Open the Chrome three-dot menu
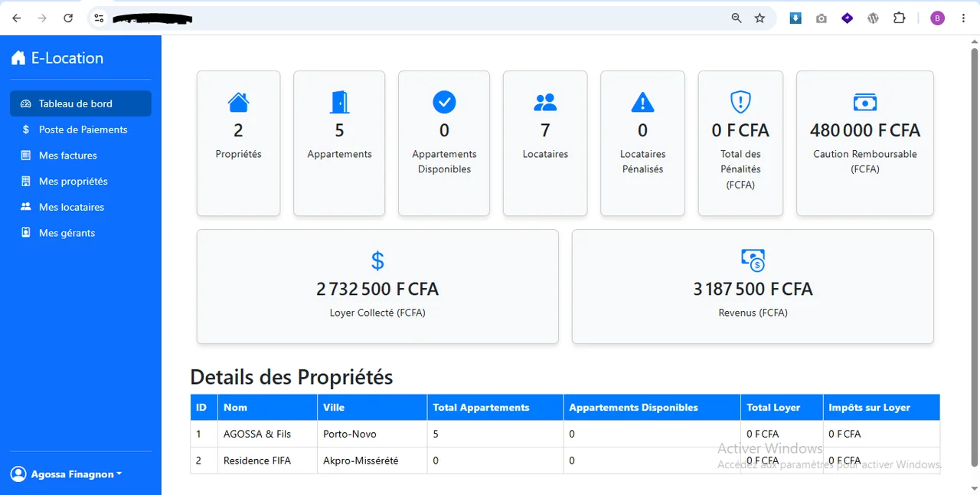Viewport: 980px width, 495px height. [x=964, y=18]
